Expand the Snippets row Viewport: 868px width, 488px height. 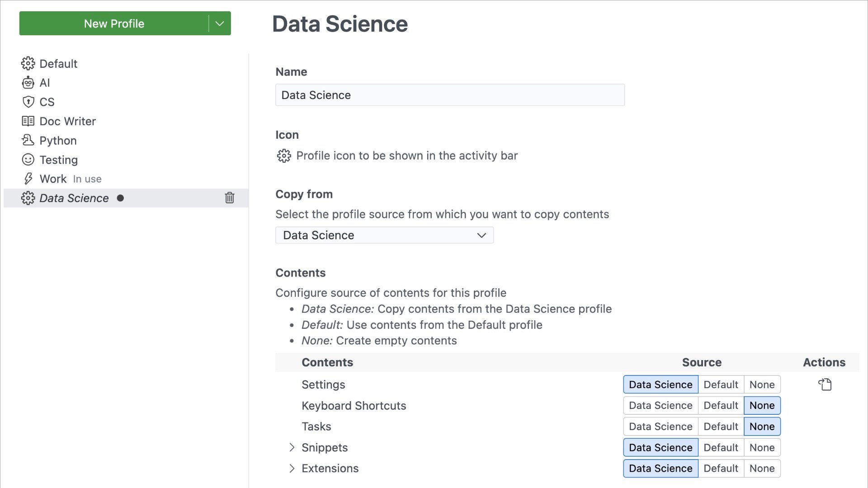292,447
